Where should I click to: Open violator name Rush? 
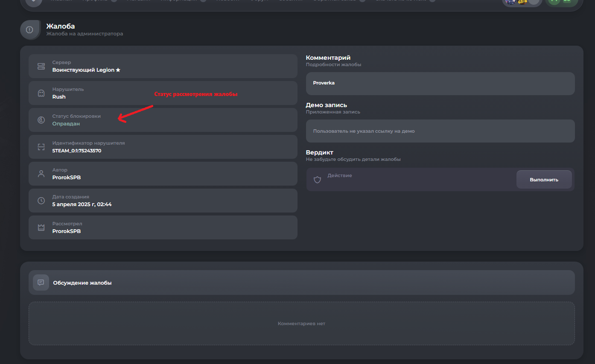(59, 97)
